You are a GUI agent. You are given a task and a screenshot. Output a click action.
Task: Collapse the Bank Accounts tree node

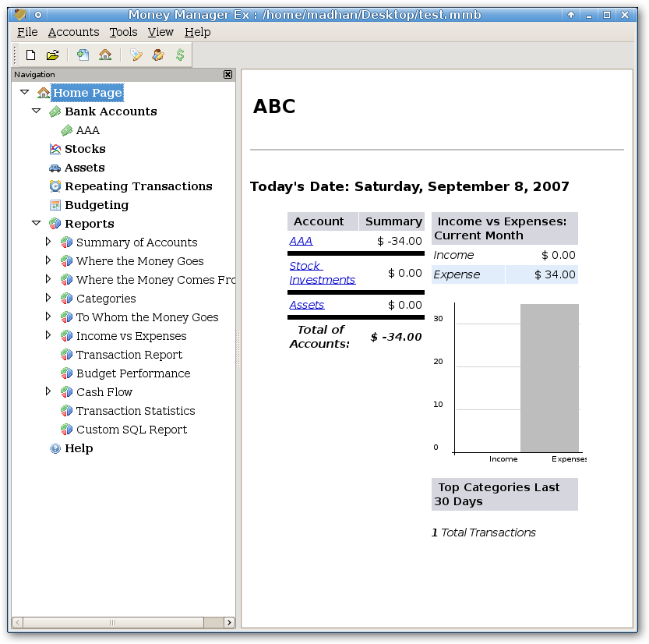point(37,111)
